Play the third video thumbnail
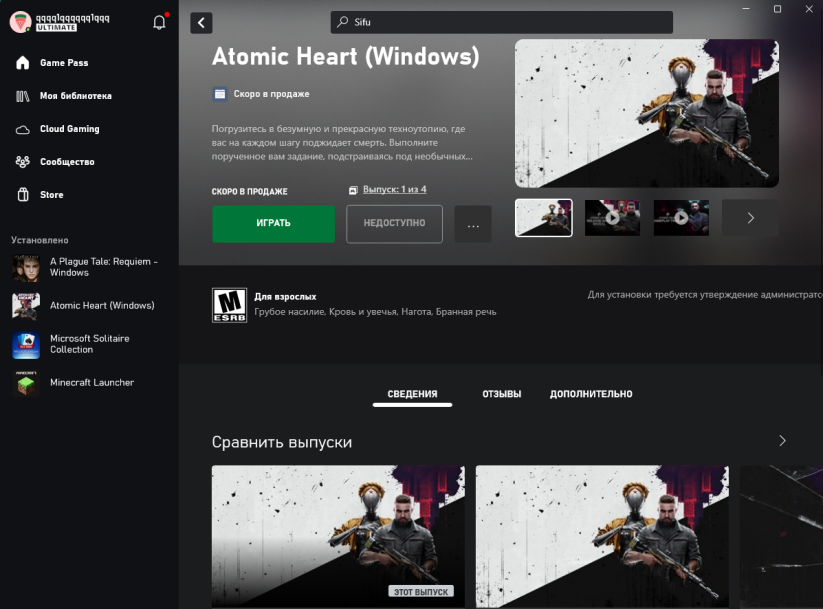 coord(681,218)
